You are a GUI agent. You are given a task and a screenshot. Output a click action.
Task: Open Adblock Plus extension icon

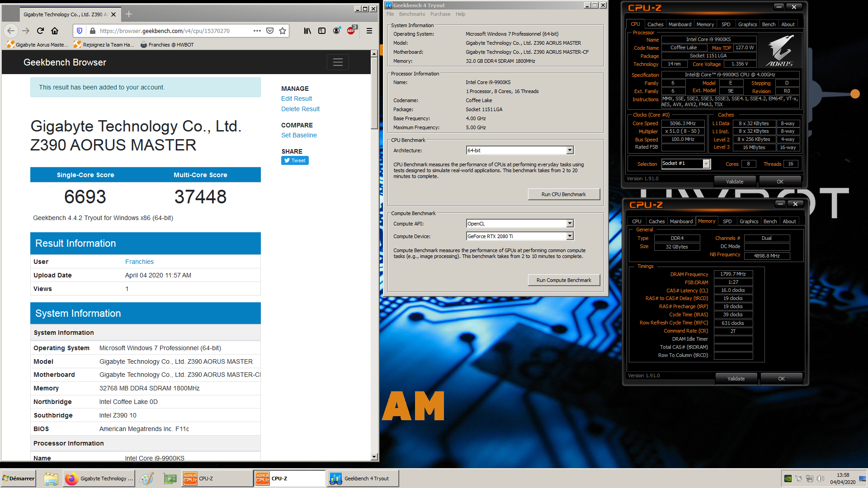(351, 31)
